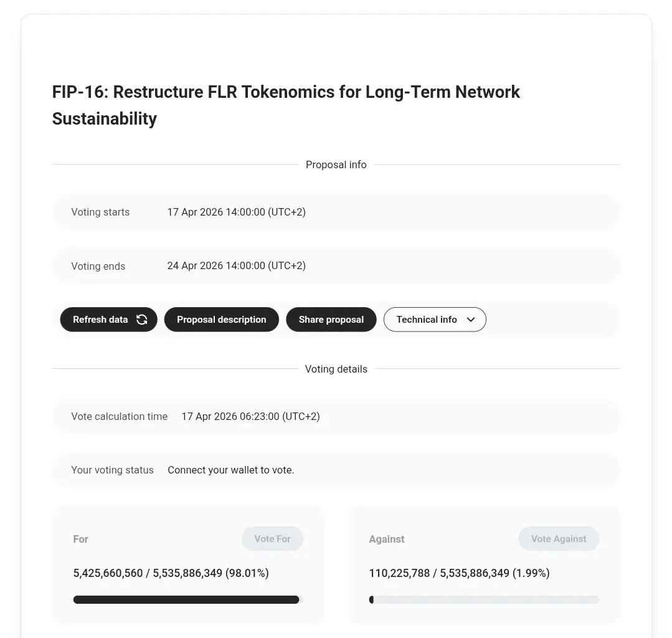
Task: Click the Against vote count 110,225,788 text
Action: pos(399,573)
